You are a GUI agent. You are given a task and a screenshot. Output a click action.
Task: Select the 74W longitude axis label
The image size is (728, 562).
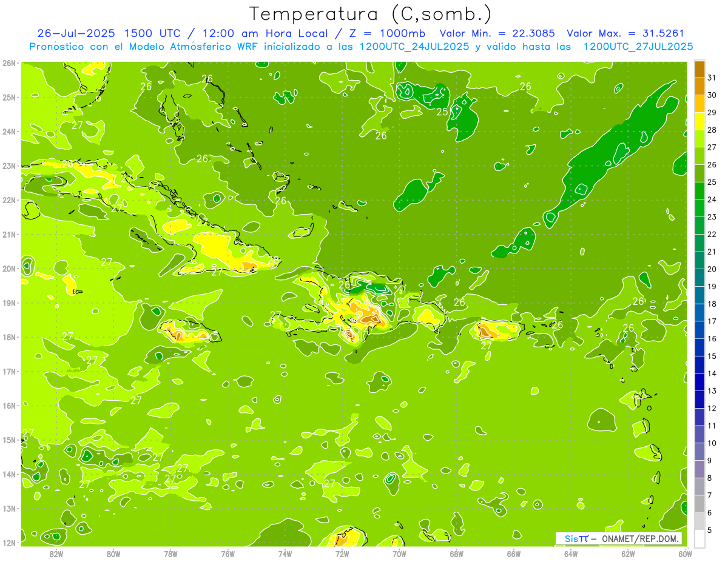285,554
